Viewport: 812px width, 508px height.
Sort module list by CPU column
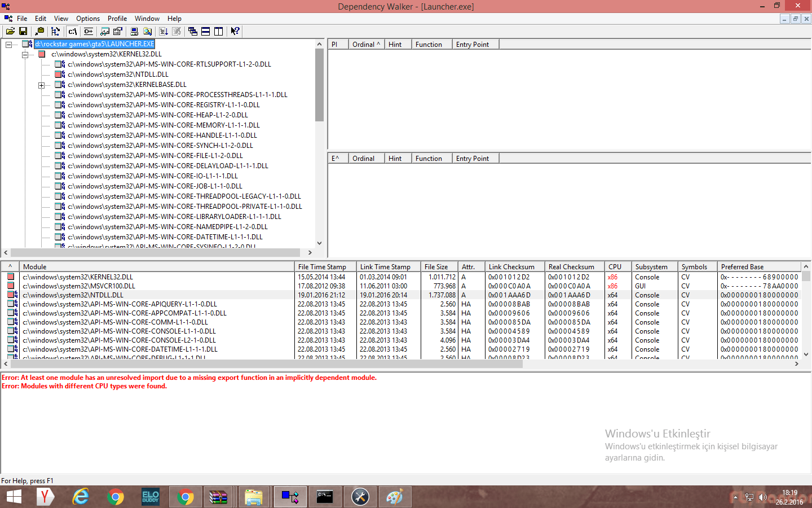pos(618,267)
